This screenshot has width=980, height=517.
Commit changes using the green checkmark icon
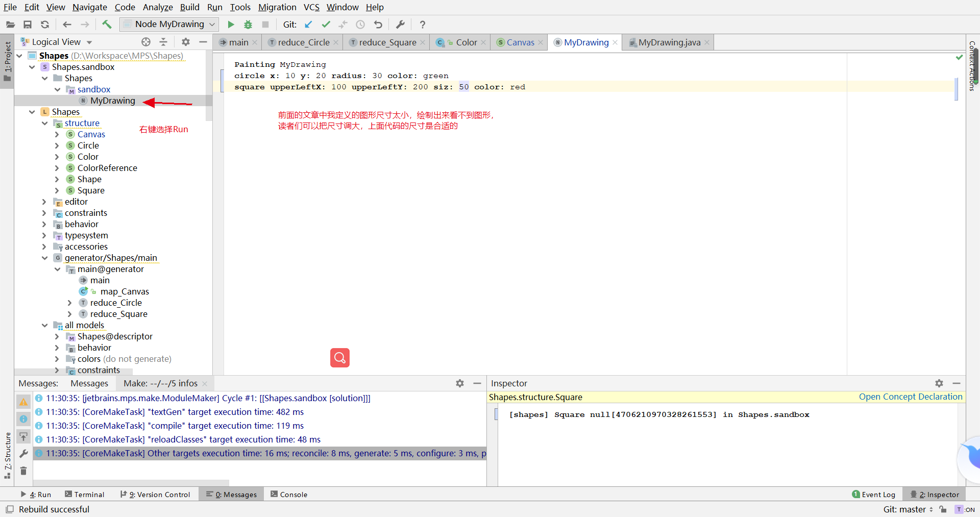pos(326,24)
